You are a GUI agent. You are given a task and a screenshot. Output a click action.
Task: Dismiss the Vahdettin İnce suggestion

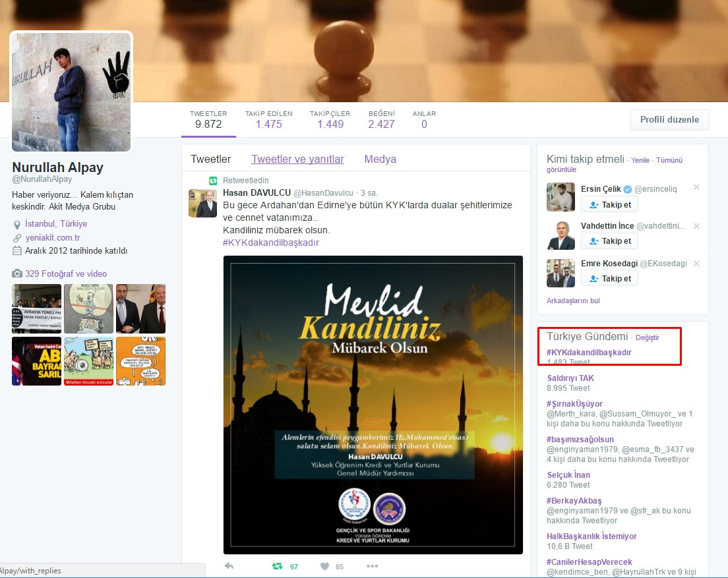[696, 226]
